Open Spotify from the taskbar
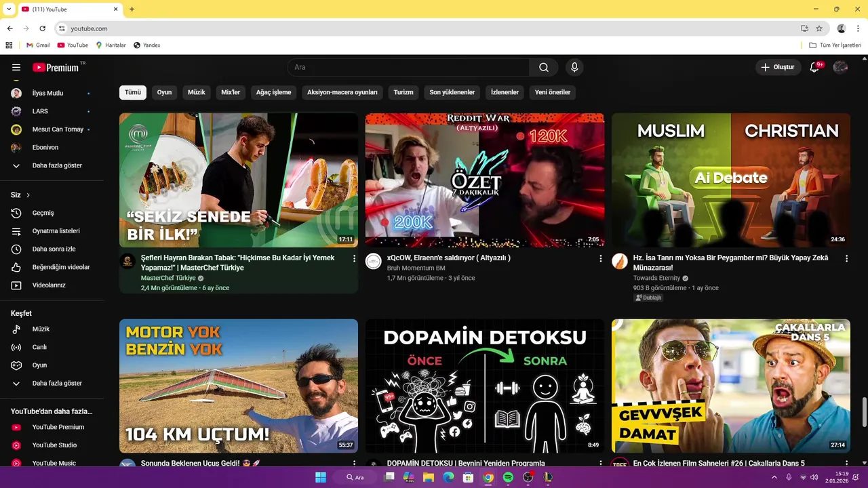Screen dimensions: 868x488 point(508,477)
